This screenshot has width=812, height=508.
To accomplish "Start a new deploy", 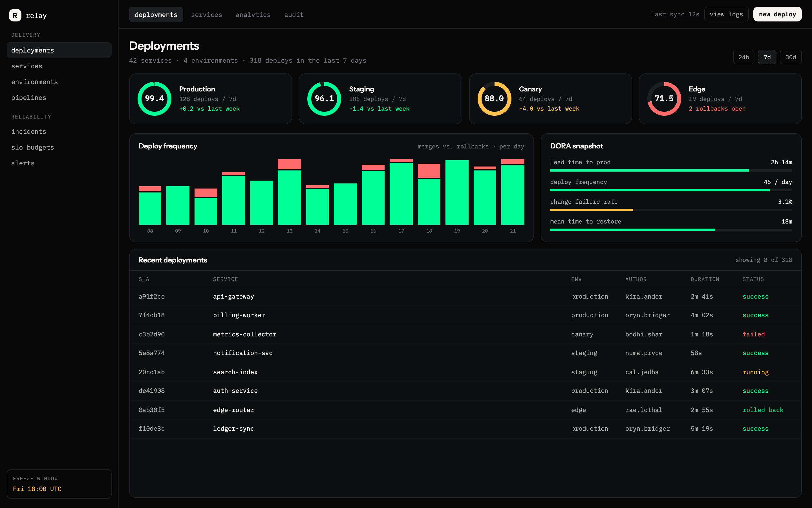I will tap(777, 14).
